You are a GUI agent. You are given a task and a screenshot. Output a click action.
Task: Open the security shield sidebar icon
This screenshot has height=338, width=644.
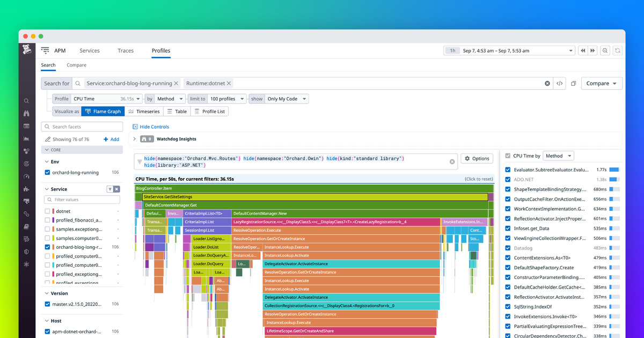26,252
